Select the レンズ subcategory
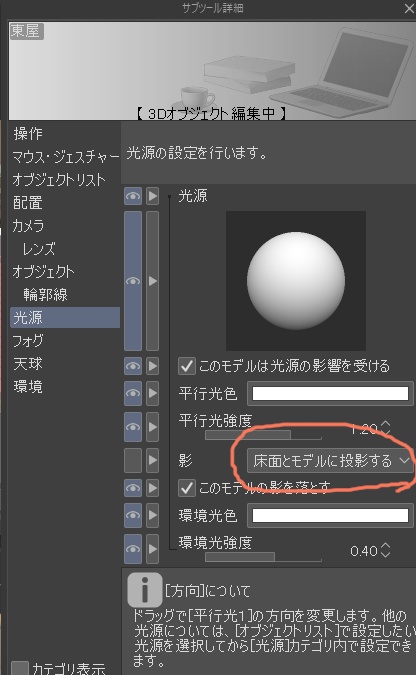 (x=39, y=249)
